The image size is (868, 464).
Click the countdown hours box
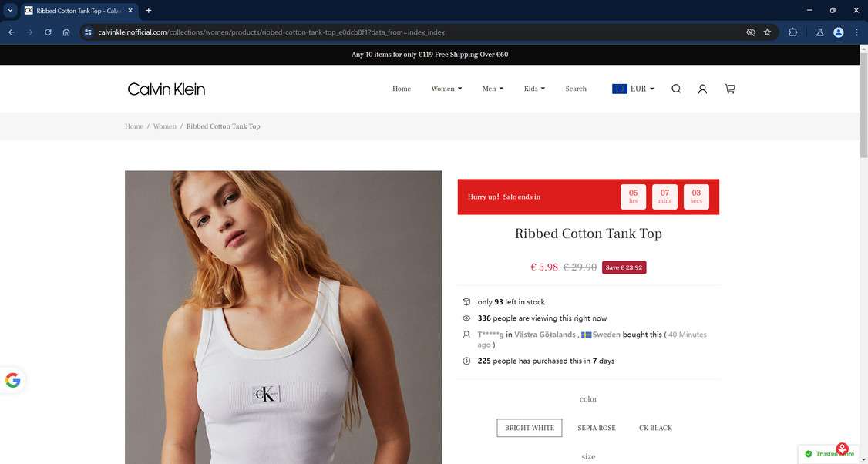pyautogui.click(x=634, y=197)
